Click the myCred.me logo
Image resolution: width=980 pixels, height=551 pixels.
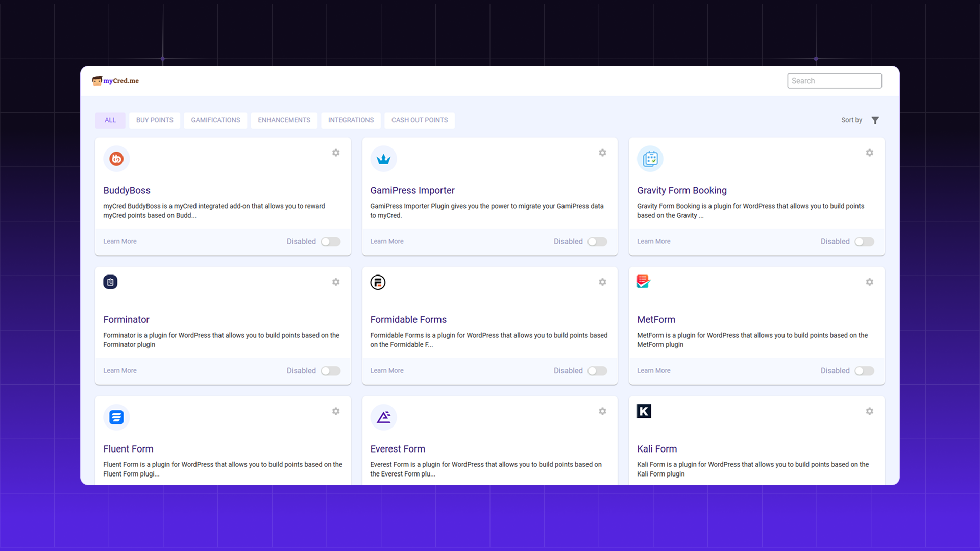click(115, 81)
